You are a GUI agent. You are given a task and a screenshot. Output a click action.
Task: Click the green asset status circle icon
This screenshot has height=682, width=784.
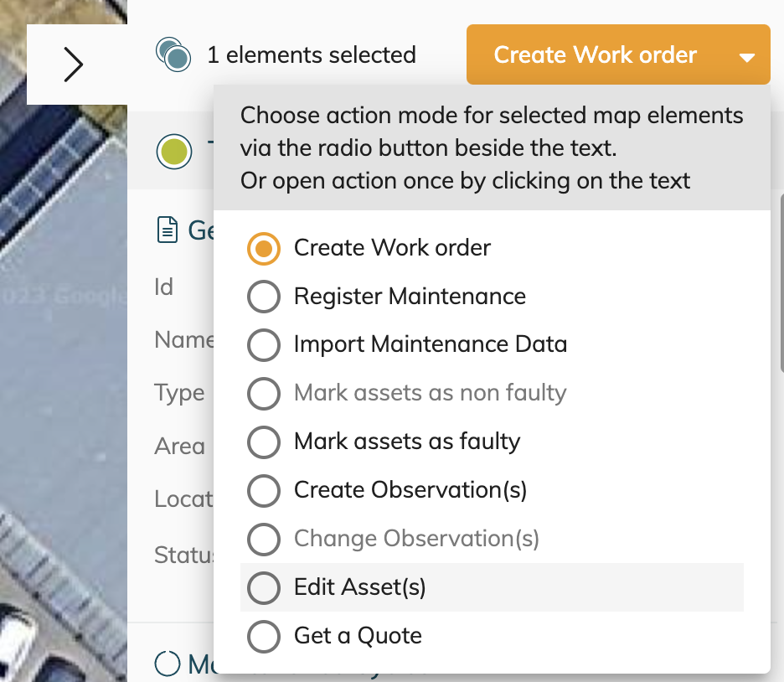coord(173,152)
